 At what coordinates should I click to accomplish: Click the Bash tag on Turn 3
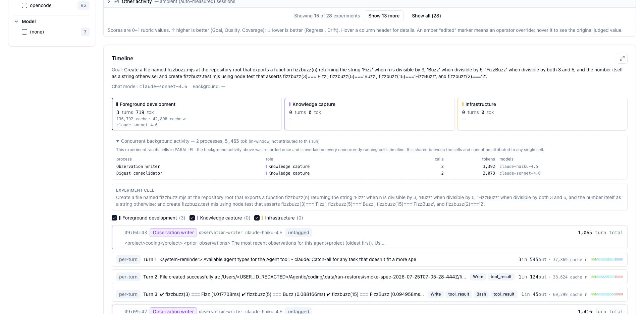pos(481,294)
